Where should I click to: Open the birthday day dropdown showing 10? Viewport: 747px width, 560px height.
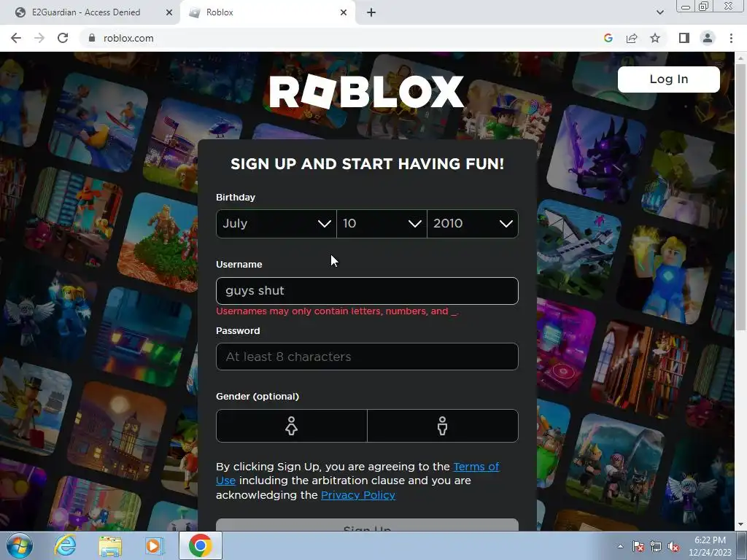pyautogui.click(x=382, y=223)
